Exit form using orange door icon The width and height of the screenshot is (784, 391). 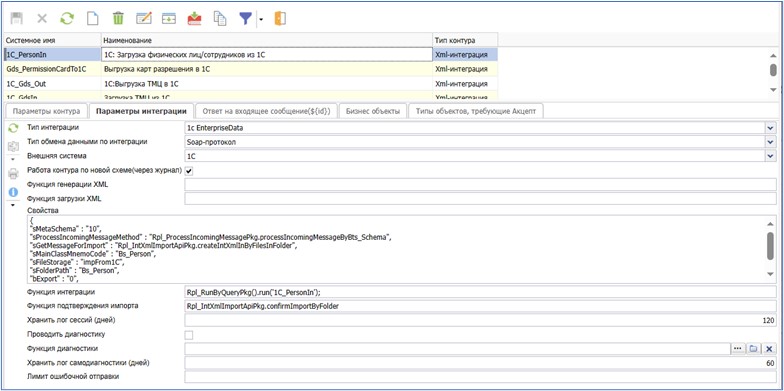pos(280,18)
